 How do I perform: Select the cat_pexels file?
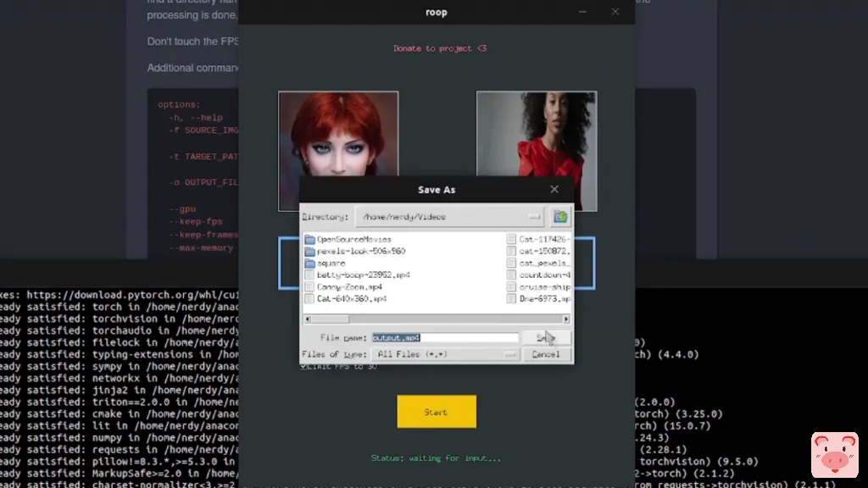point(538,263)
